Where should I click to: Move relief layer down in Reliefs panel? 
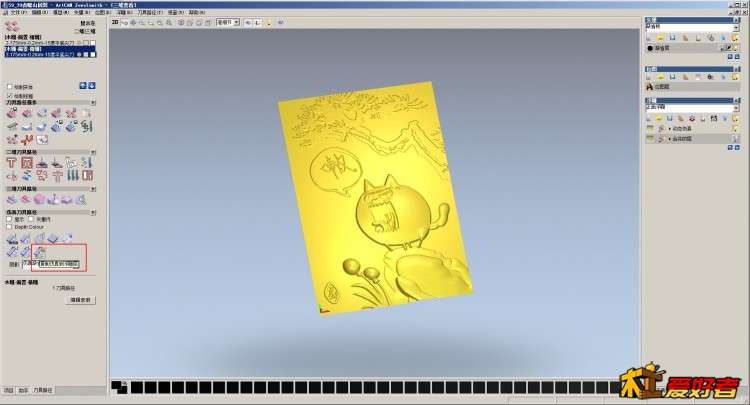coord(737,148)
